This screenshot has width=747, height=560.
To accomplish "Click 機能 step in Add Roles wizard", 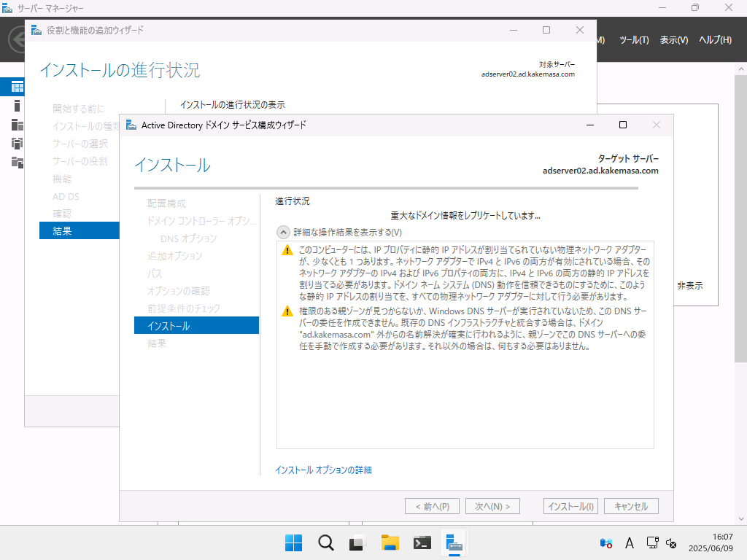I will coord(62,179).
